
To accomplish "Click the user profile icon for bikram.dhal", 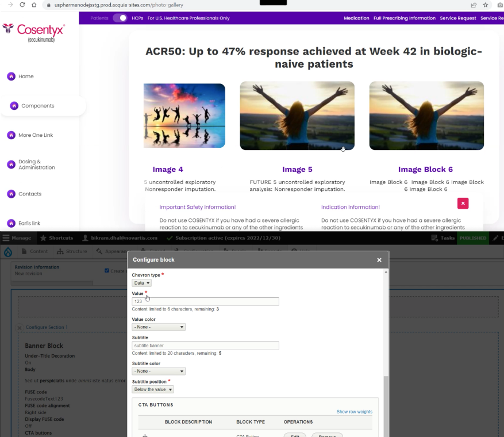I will pos(85,238).
